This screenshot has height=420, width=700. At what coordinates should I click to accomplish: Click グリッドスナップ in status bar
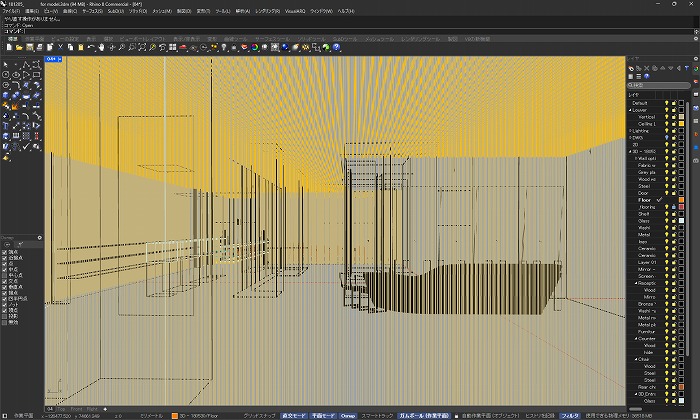tap(259, 416)
